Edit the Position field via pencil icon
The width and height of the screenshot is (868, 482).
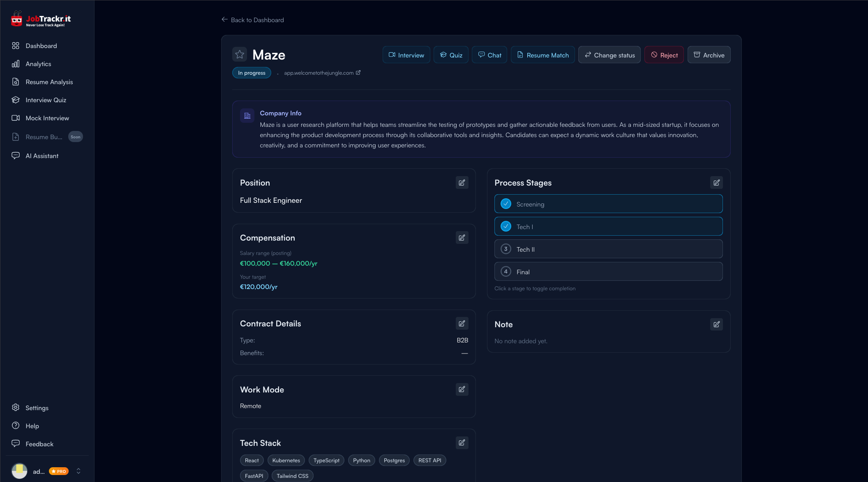click(x=462, y=182)
